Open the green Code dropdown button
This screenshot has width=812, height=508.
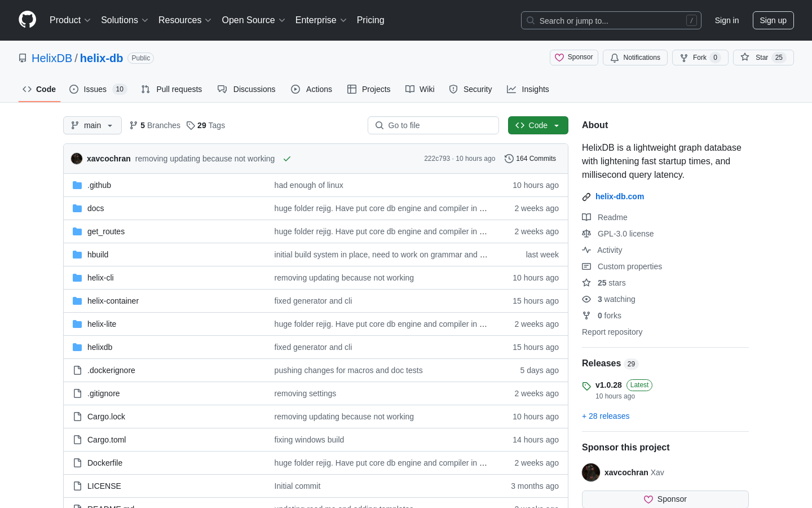click(538, 125)
